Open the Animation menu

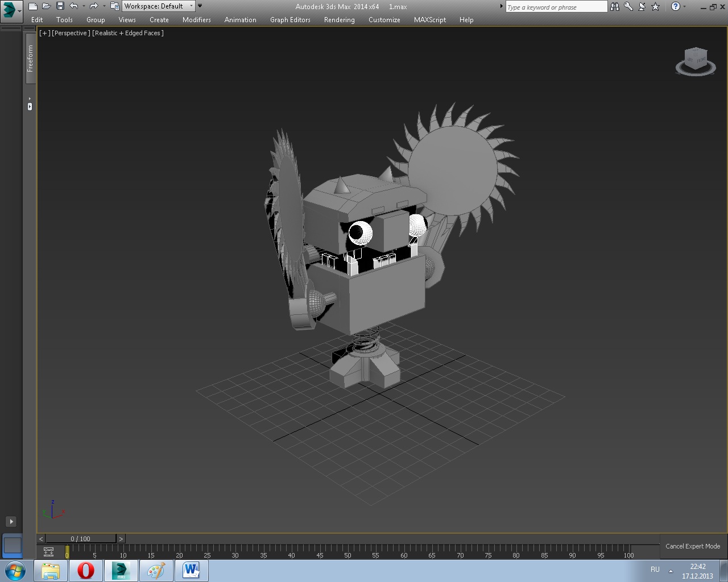coord(241,19)
